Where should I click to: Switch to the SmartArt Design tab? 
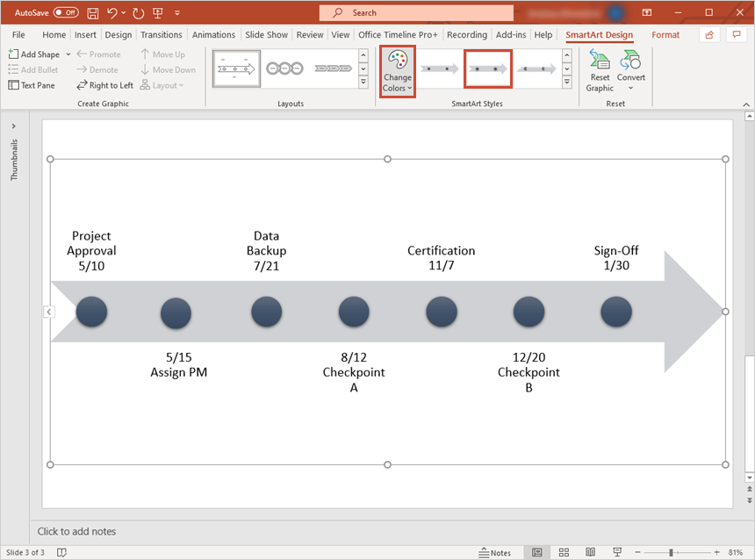tap(599, 35)
